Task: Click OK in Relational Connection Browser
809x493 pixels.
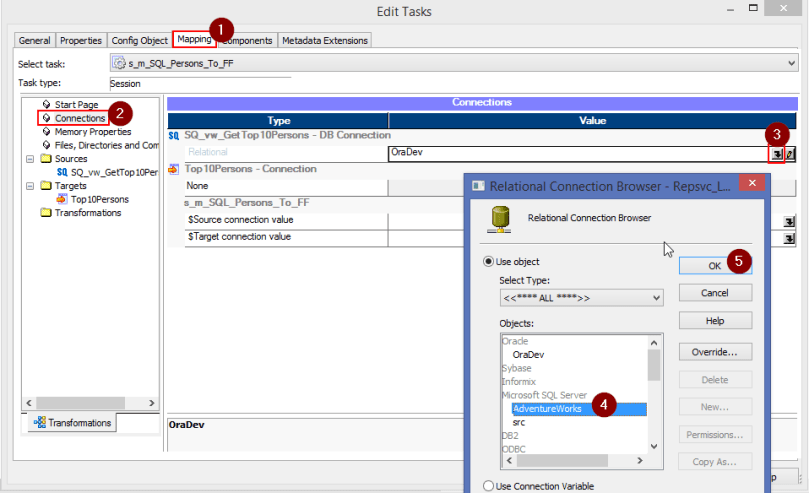Action: (x=714, y=265)
